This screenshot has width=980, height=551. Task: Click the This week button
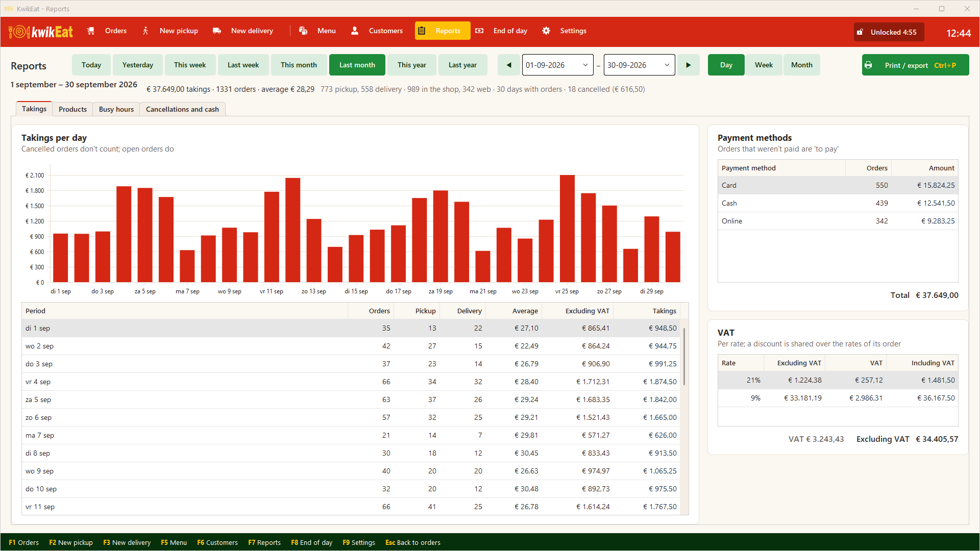point(190,65)
